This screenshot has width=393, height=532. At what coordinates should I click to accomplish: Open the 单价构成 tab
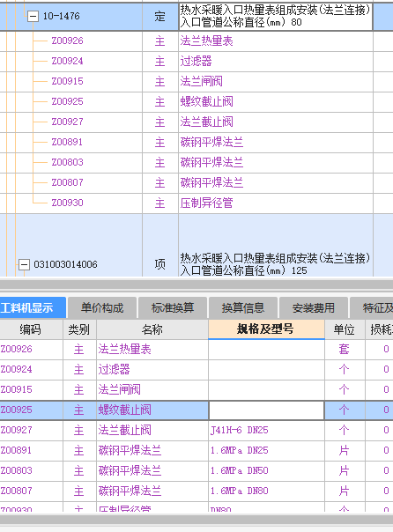(x=102, y=307)
